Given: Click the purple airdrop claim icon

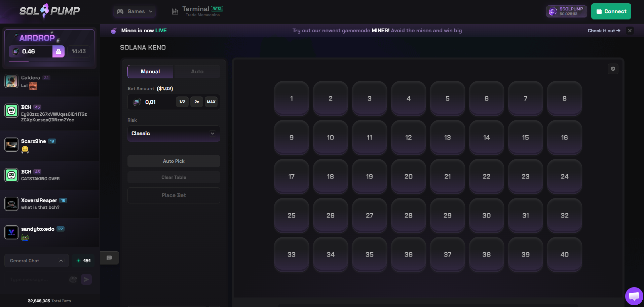Looking at the screenshot, I should pyautogui.click(x=59, y=51).
